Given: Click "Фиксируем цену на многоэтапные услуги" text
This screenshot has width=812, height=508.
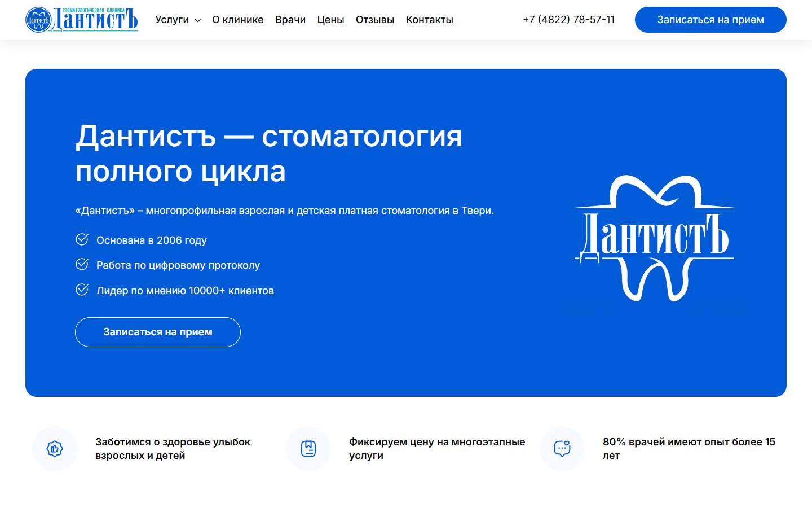Looking at the screenshot, I should 437,449.
